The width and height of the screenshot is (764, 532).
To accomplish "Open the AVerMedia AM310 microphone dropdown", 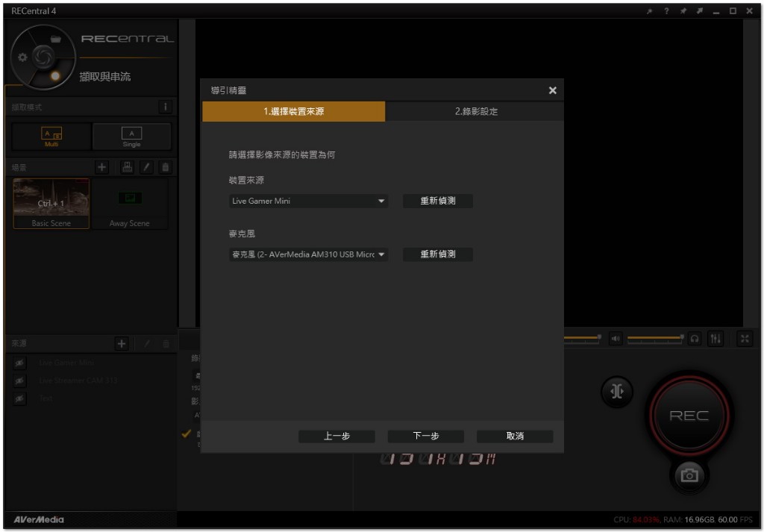I will coord(308,254).
